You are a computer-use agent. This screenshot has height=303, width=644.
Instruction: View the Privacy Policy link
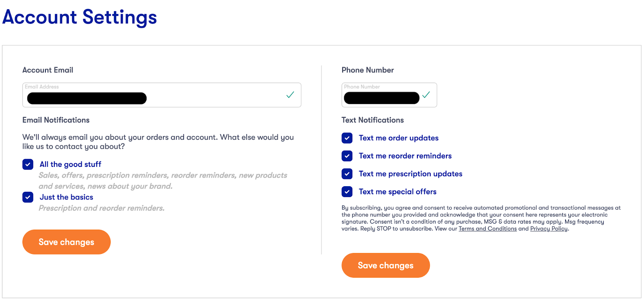tap(549, 229)
